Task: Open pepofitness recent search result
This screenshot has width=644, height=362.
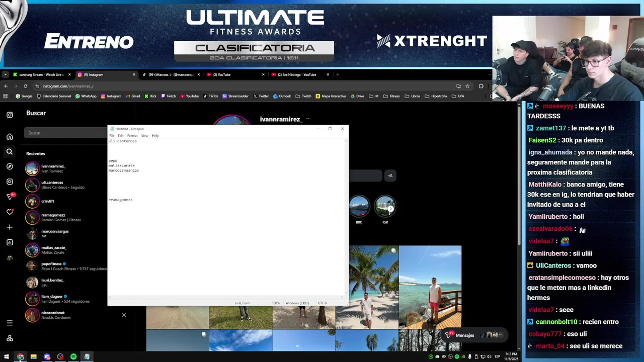Action: (66, 266)
